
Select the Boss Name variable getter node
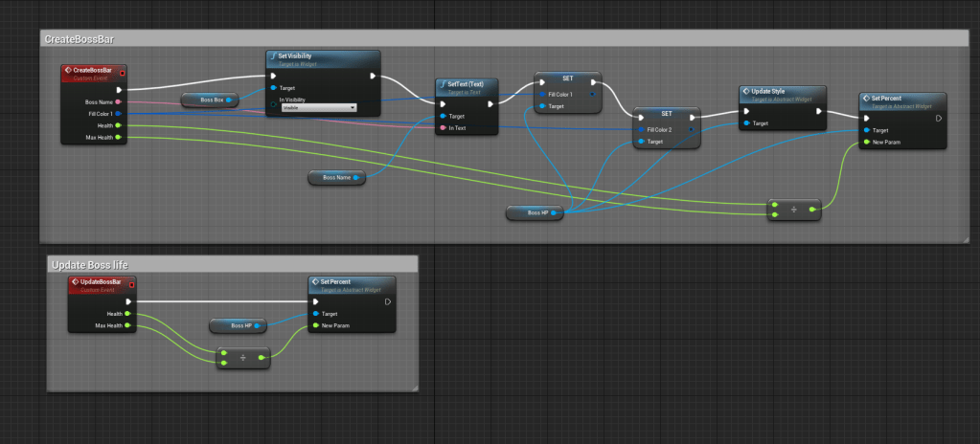point(336,177)
